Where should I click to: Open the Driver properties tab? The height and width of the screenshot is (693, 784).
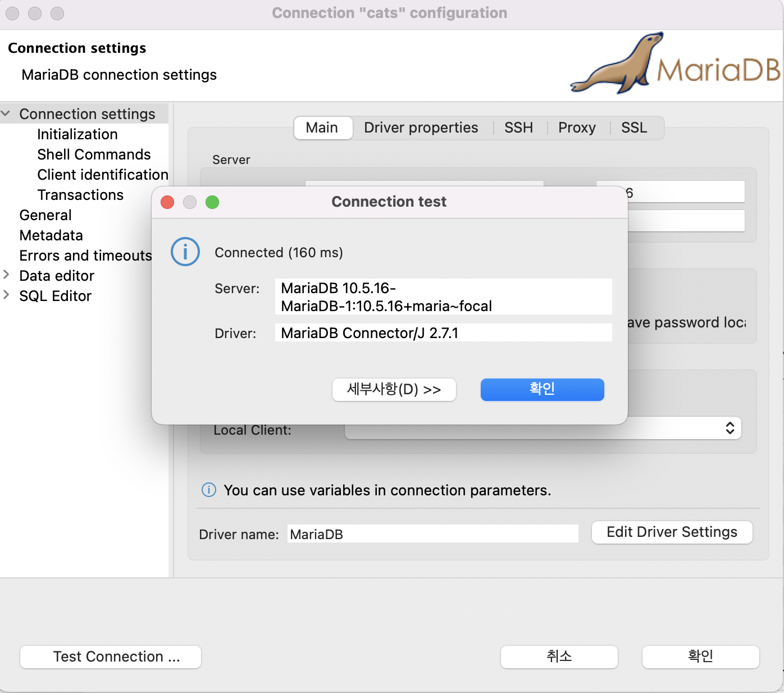421,128
